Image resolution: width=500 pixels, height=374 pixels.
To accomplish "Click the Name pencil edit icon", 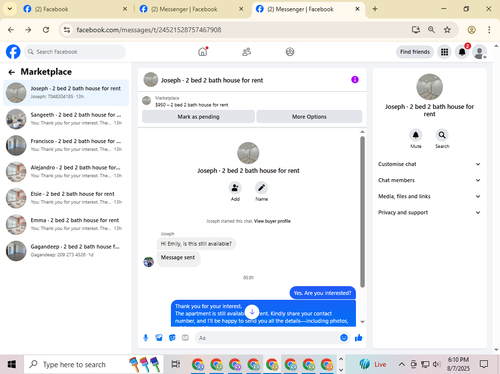I will [x=261, y=188].
